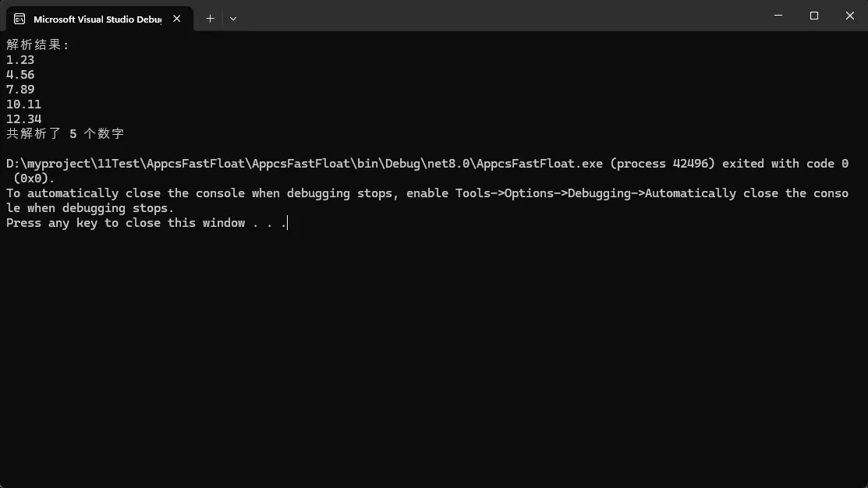
Task: Close the Microsoft Visual Studio Debug tab
Action: (x=177, y=19)
